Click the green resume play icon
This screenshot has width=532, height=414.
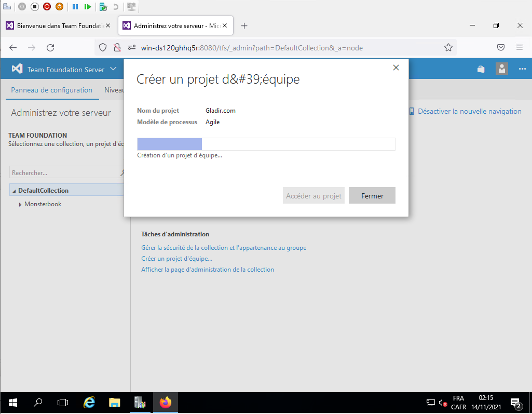[x=88, y=7]
